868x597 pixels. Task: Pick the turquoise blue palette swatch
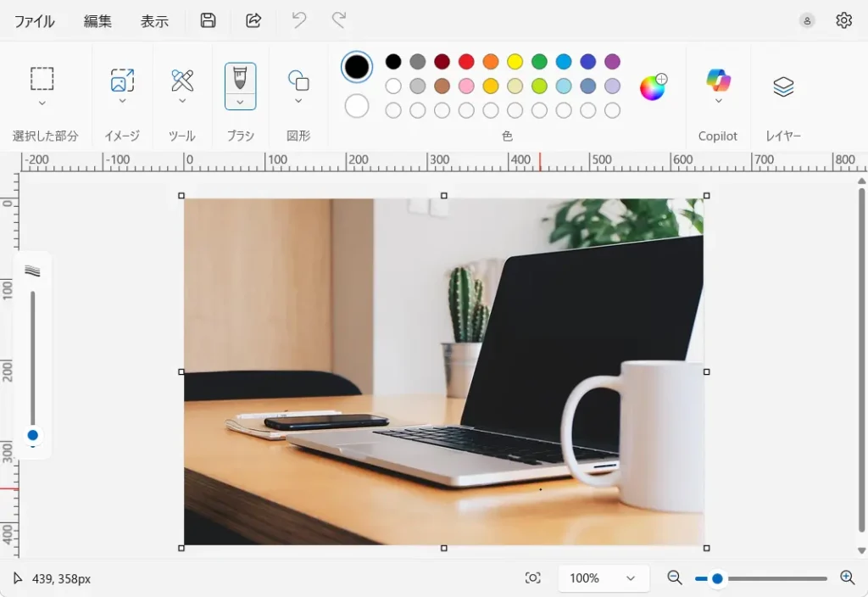(564, 61)
